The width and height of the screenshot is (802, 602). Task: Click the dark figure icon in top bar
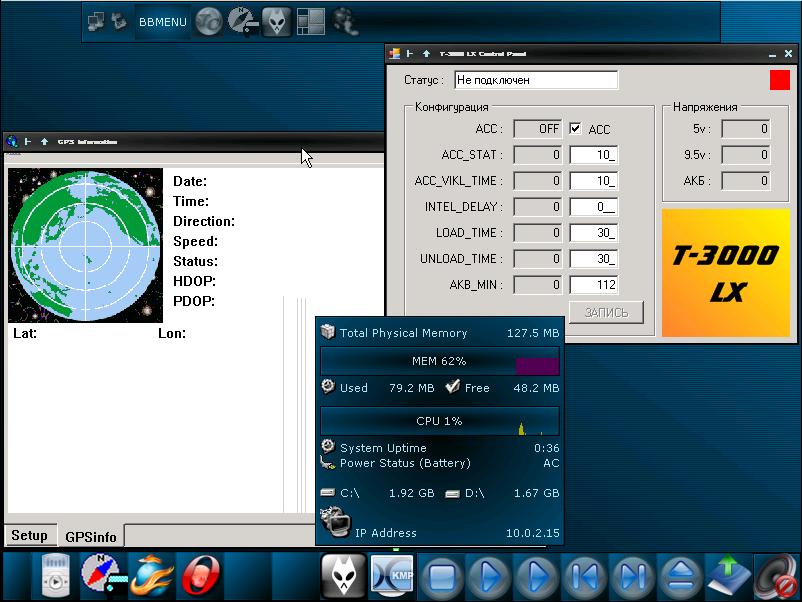(345, 22)
